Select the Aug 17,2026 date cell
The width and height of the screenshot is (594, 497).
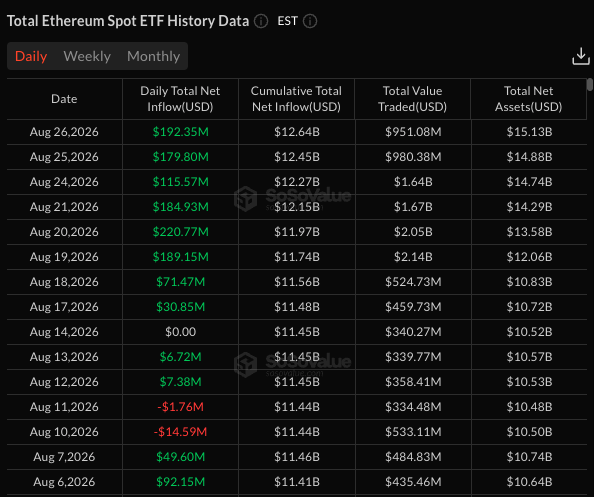pos(64,307)
